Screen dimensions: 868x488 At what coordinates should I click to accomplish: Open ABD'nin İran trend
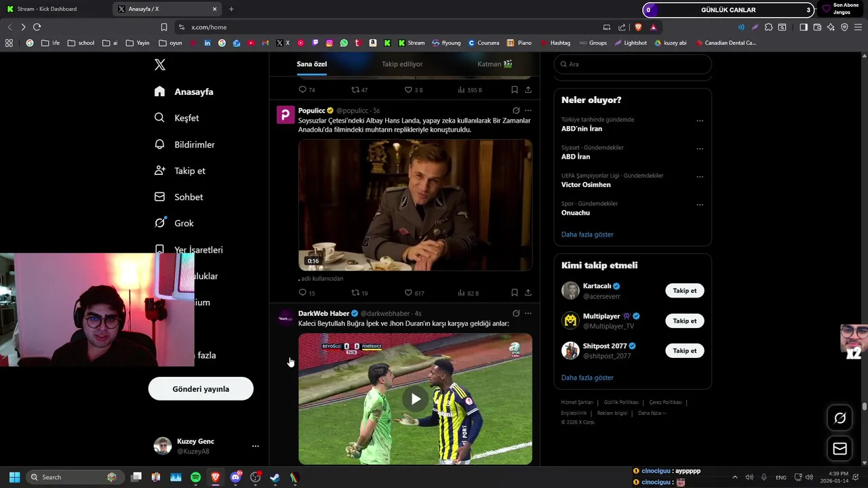581,128
